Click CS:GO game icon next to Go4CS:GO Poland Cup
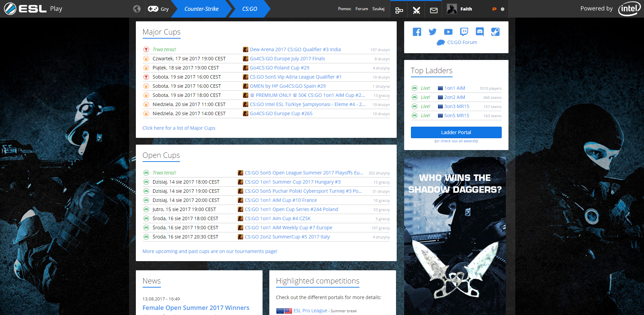The image size is (644, 315). click(x=246, y=68)
